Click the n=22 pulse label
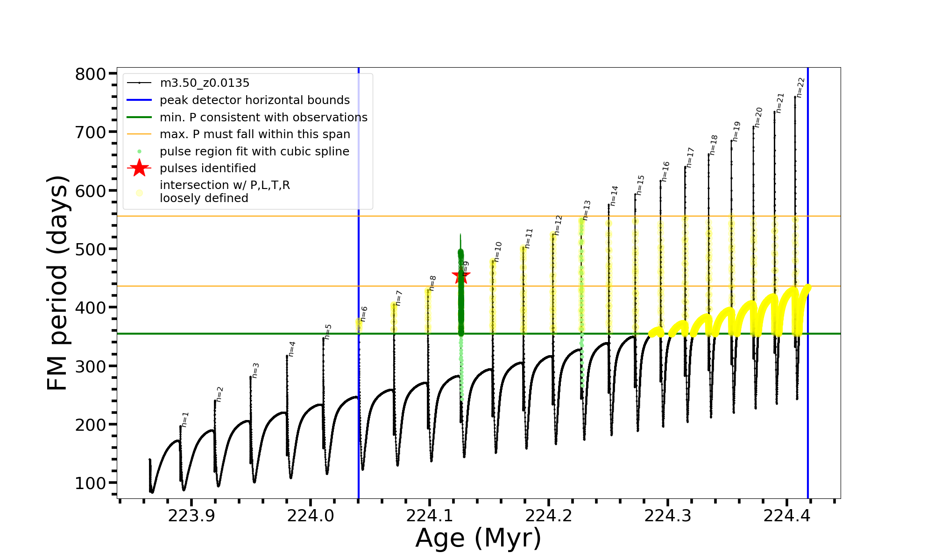Screen dimensions: 934x560 click(x=800, y=87)
